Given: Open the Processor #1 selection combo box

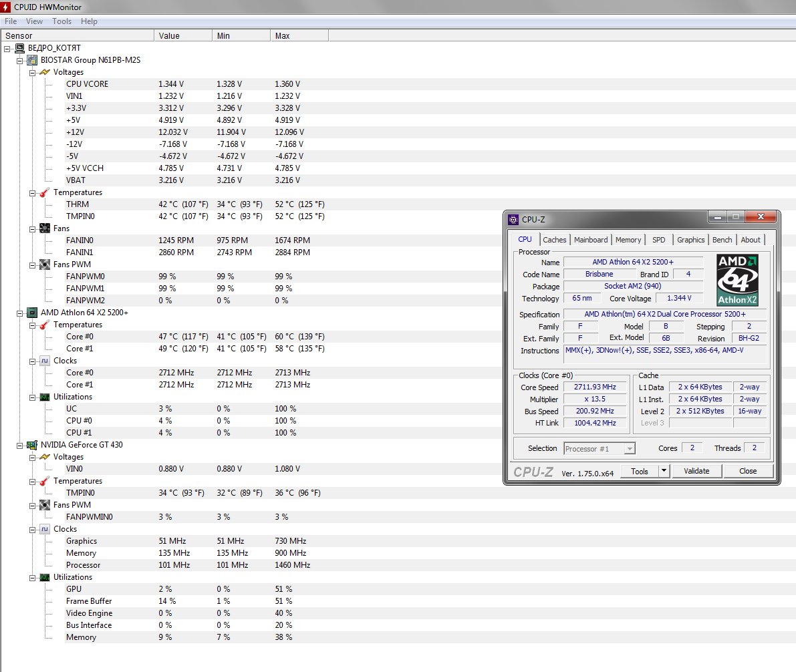Looking at the screenshot, I should coord(600,449).
